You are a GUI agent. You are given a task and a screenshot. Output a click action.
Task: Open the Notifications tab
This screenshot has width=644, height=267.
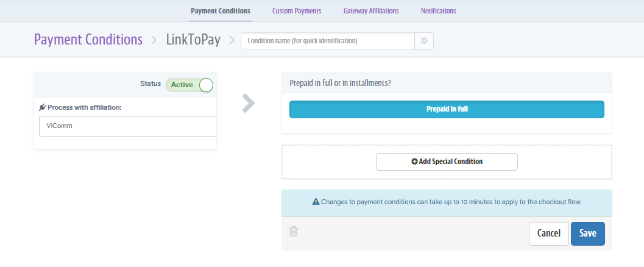click(x=438, y=11)
